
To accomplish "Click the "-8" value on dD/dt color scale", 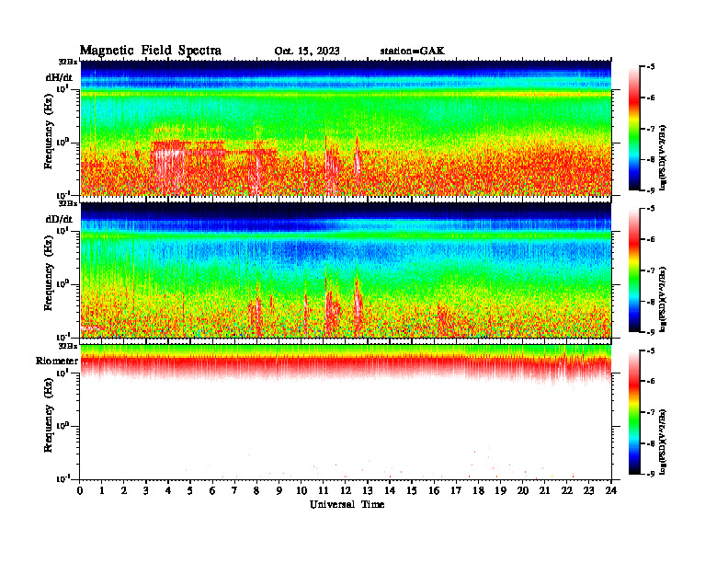I will (651, 302).
